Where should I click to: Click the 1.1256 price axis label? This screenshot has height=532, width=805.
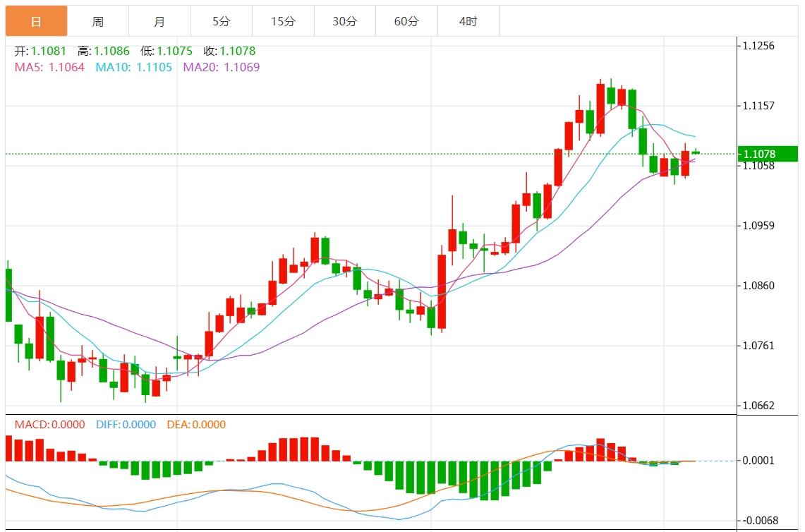tap(758, 46)
